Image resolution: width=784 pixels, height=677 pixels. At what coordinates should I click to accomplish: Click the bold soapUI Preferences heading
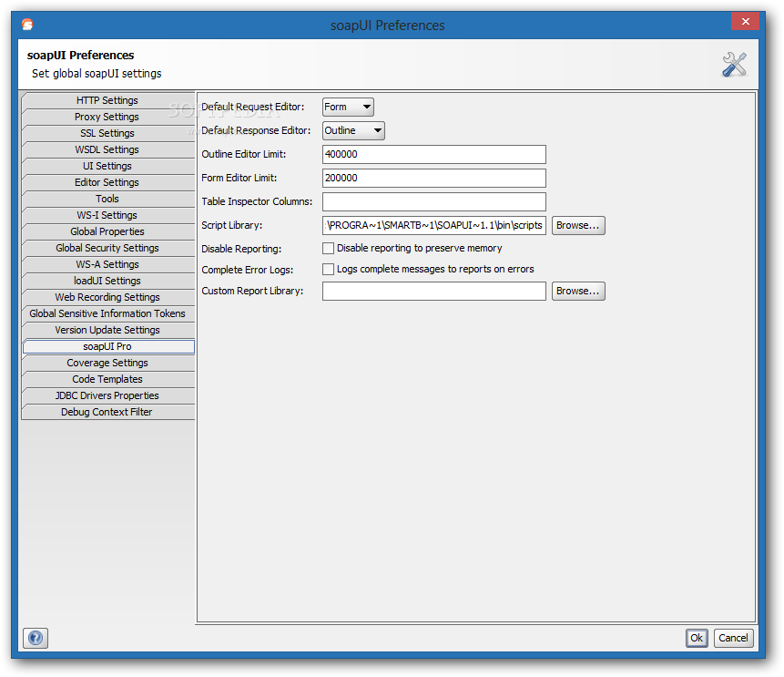tap(80, 55)
